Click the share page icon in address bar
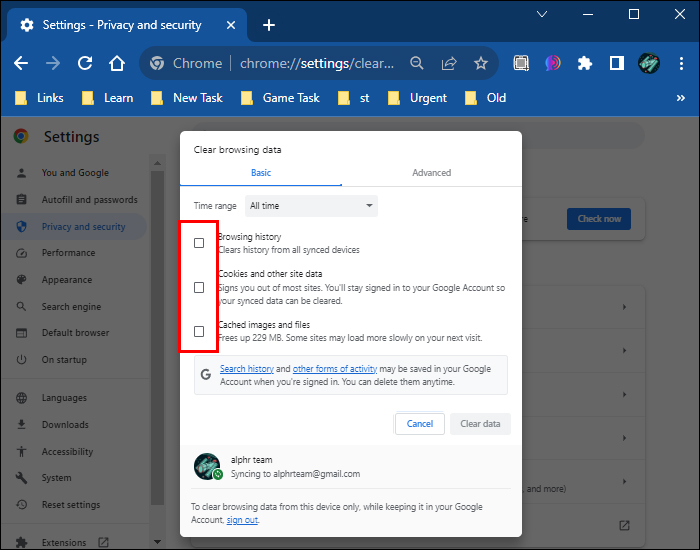Image resolution: width=700 pixels, height=550 pixels. 449,63
